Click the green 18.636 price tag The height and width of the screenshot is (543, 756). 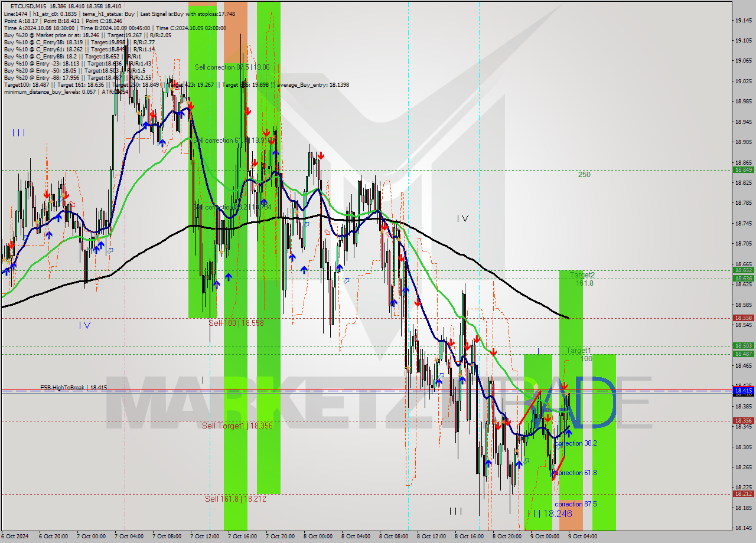743,278
